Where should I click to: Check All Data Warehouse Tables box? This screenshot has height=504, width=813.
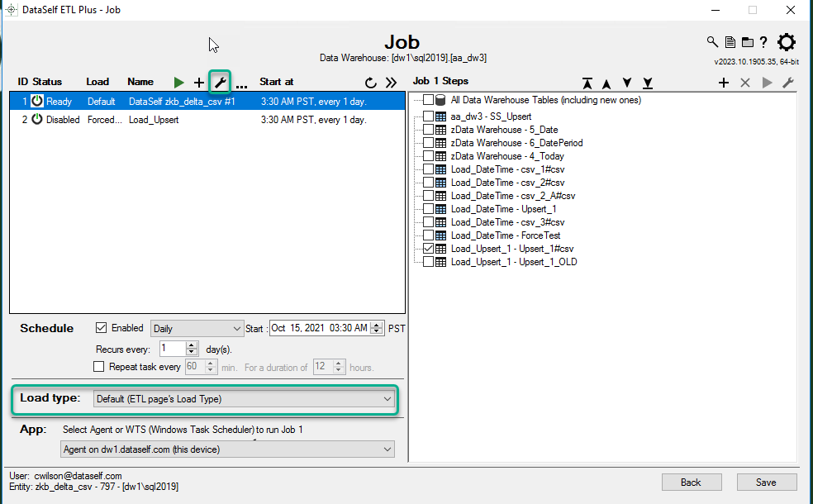pos(428,100)
